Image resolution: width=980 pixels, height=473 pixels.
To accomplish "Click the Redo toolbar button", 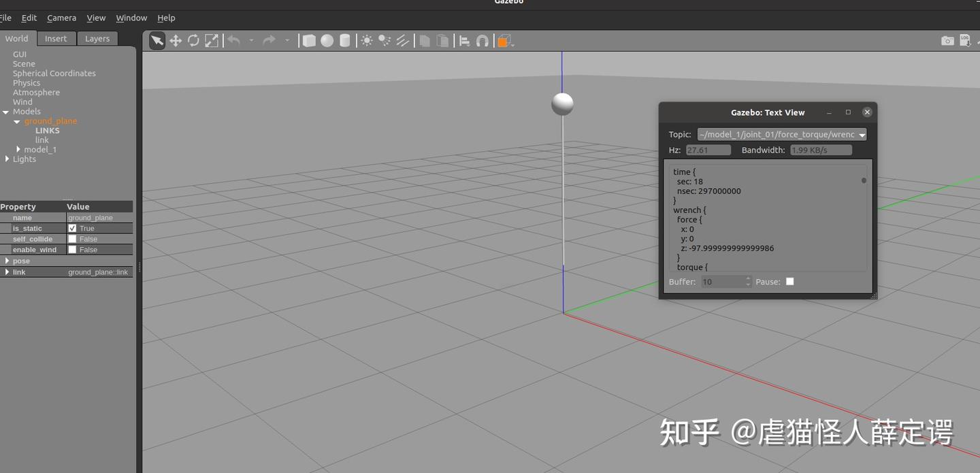I will [x=268, y=40].
